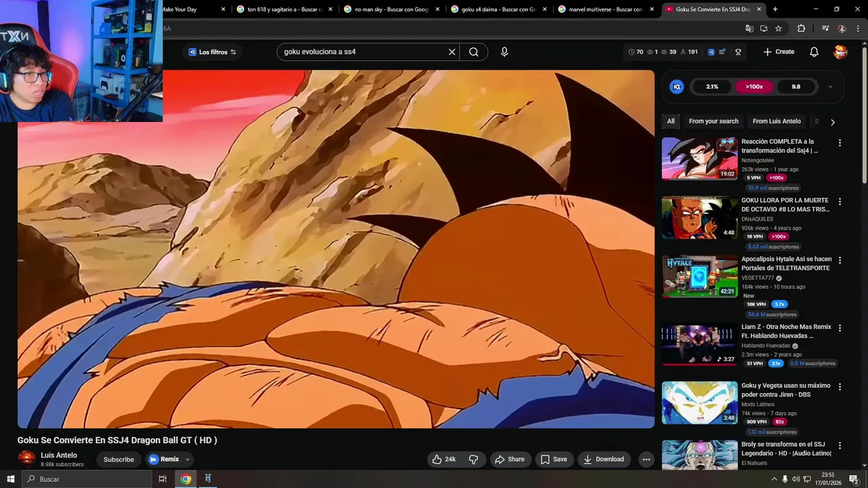
Task: Switch to the no man sky tab
Action: pos(390,9)
